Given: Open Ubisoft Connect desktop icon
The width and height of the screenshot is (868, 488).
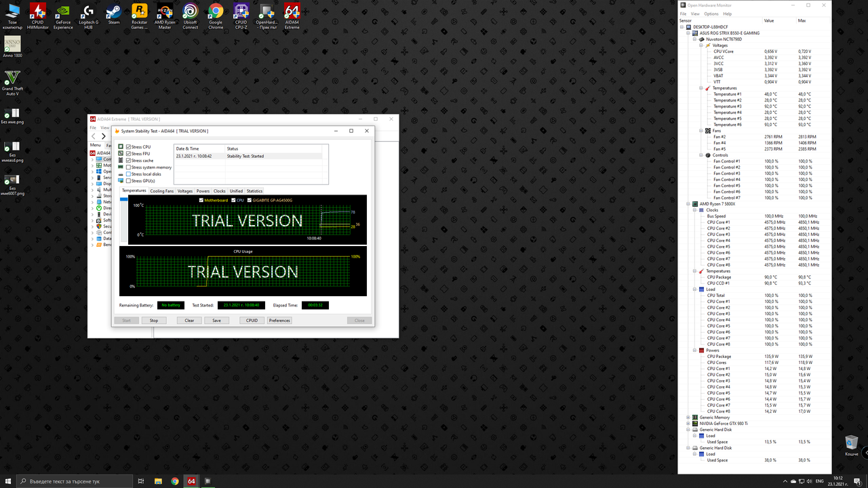Looking at the screenshot, I should tap(191, 16).
